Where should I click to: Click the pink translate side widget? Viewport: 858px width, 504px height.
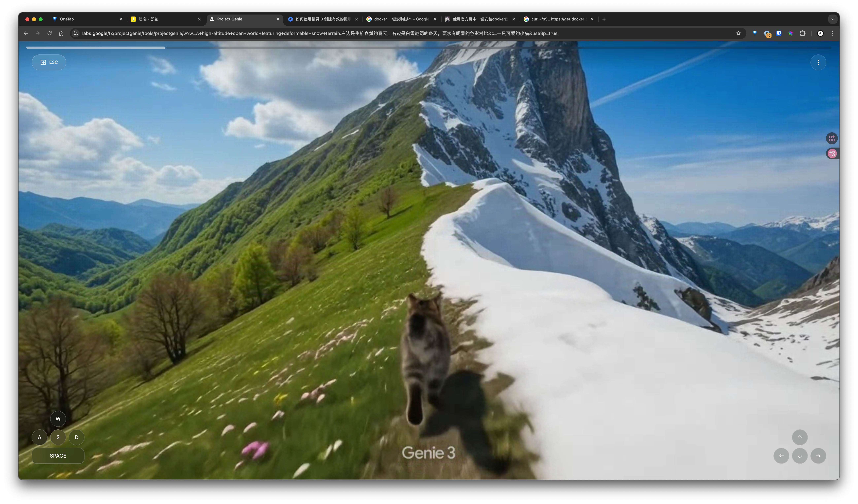pos(832,154)
